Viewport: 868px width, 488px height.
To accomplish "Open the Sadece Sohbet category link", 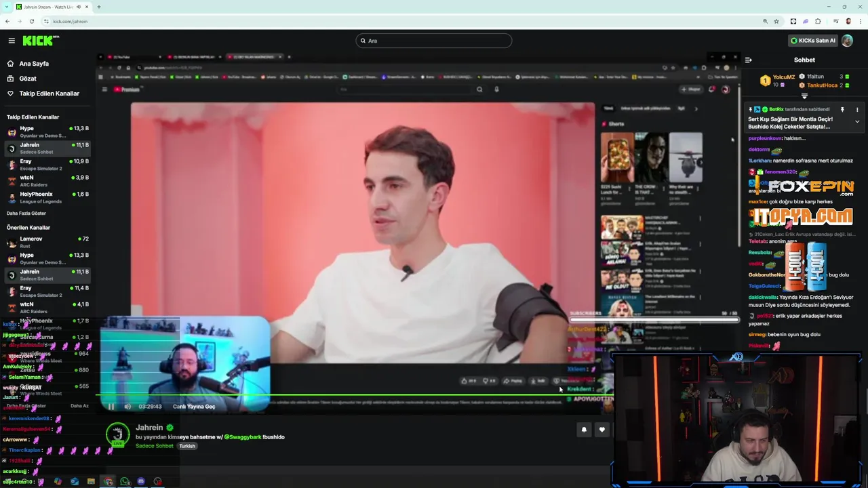I will coord(155,446).
